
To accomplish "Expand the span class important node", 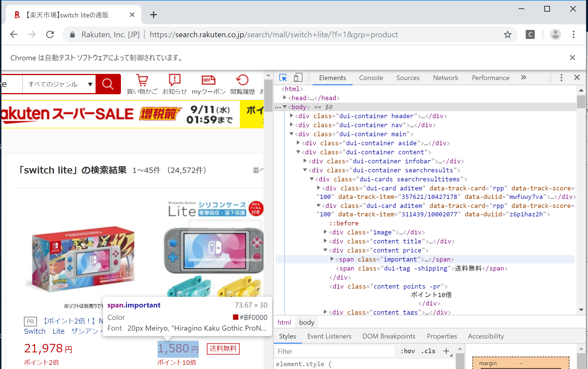I will click(332, 259).
